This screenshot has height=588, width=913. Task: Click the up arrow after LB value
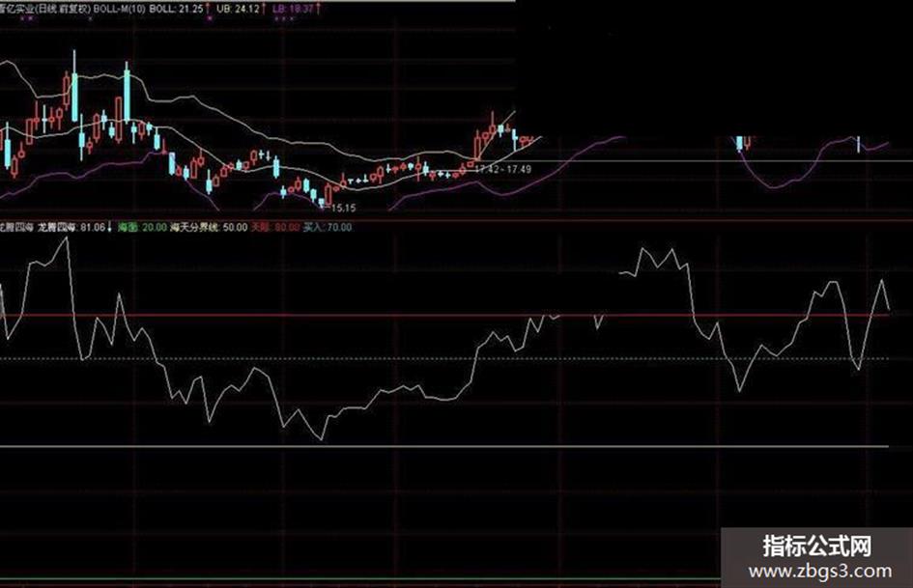pos(318,9)
